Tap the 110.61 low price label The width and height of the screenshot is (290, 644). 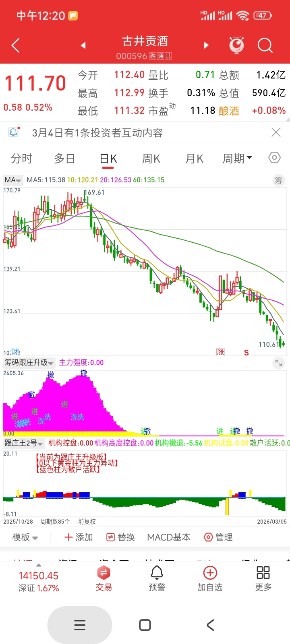(269, 345)
